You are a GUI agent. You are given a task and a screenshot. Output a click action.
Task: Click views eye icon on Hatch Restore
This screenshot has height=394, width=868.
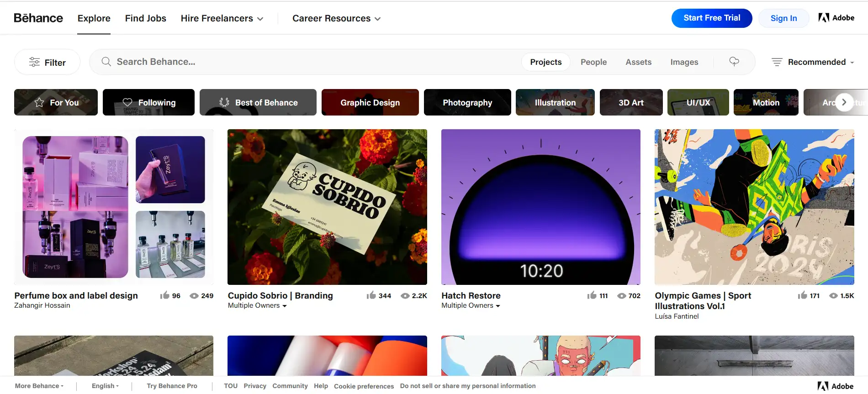(x=622, y=296)
